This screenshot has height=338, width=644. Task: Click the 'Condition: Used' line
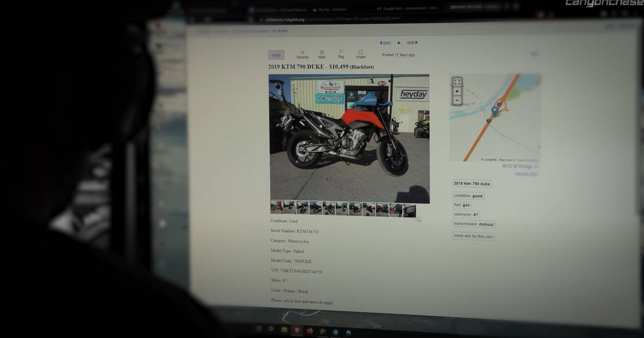(x=284, y=221)
